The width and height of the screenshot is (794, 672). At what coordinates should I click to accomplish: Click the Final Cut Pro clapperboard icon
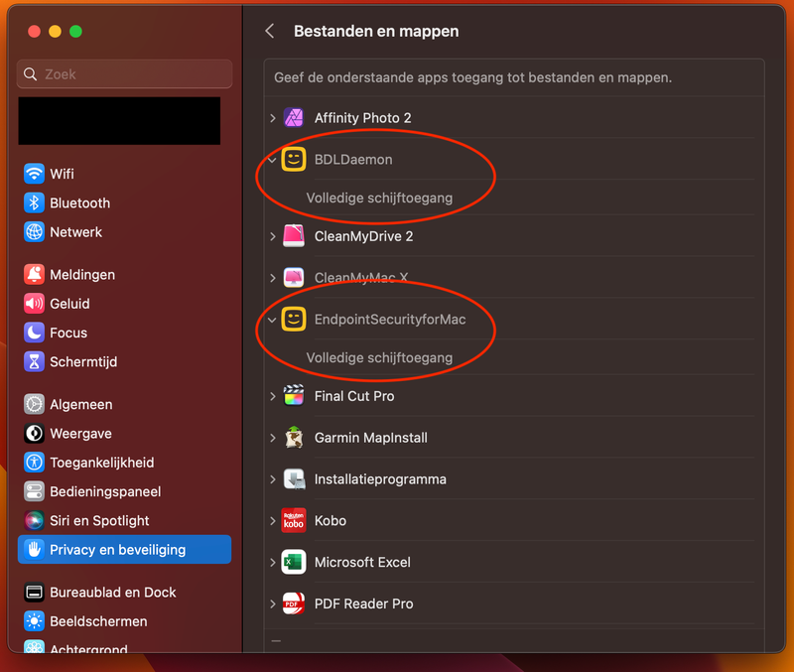coord(293,396)
